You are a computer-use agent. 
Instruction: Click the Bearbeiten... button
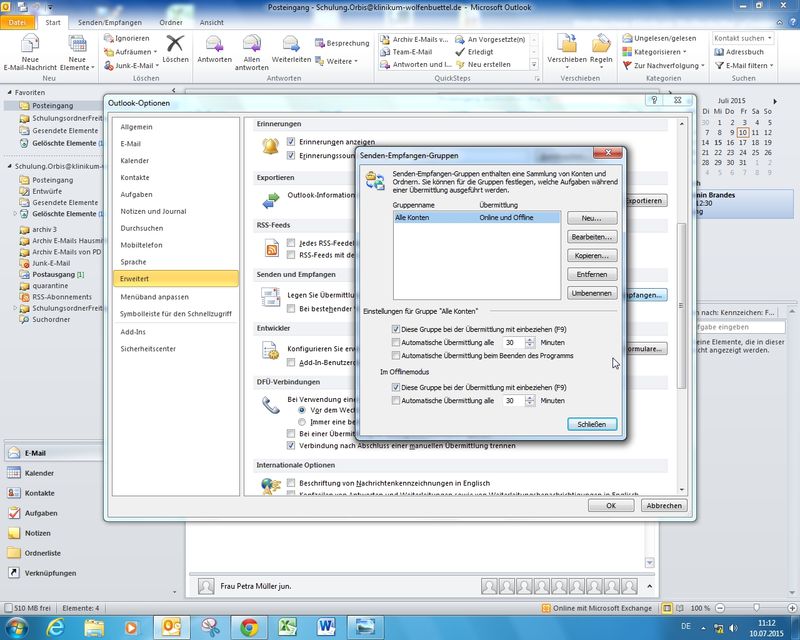coord(591,236)
